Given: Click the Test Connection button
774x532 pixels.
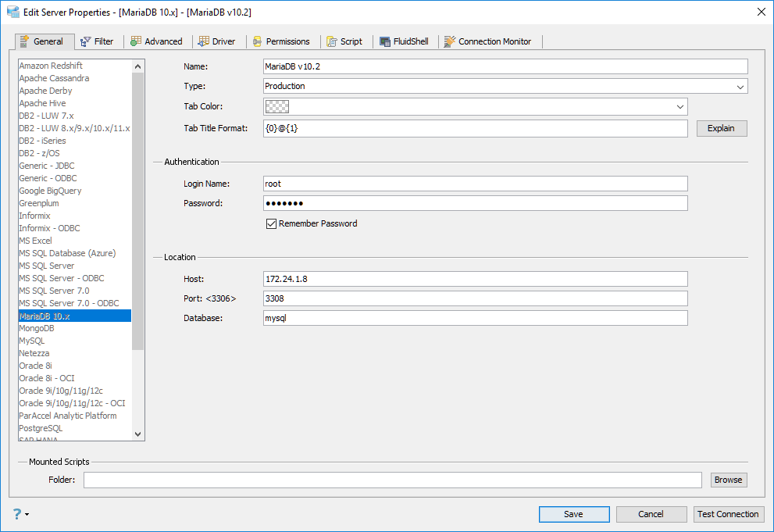Looking at the screenshot, I should click(729, 514).
